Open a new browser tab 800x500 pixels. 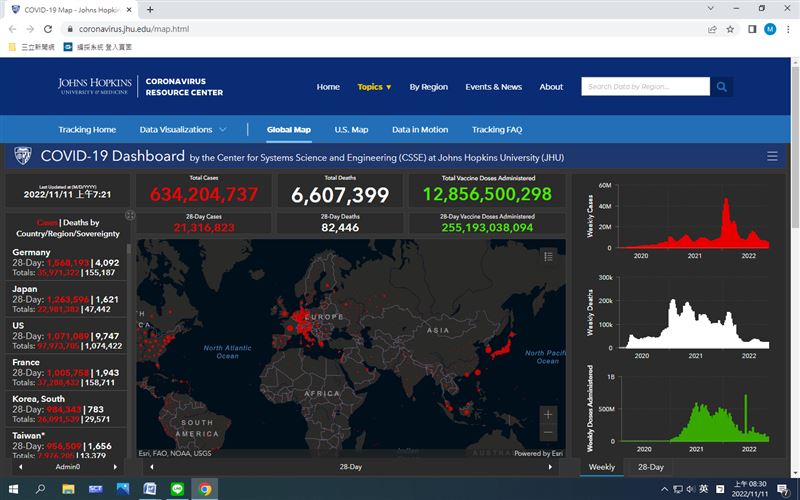[x=150, y=9]
